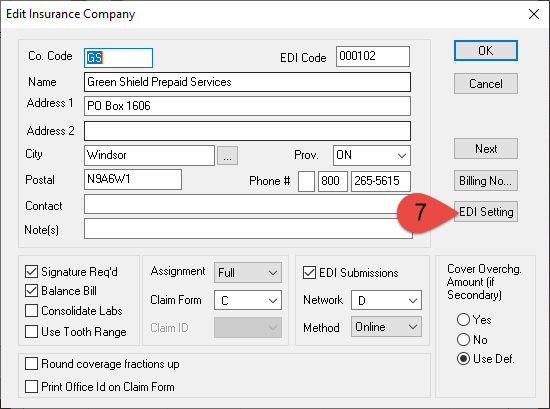Enable Round coverage fractions up
The image size is (550, 409).
tap(32, 364)
